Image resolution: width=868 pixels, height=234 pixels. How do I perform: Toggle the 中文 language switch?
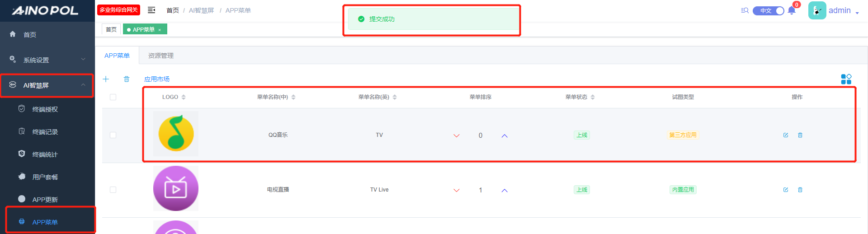click(x=768, y=11)
